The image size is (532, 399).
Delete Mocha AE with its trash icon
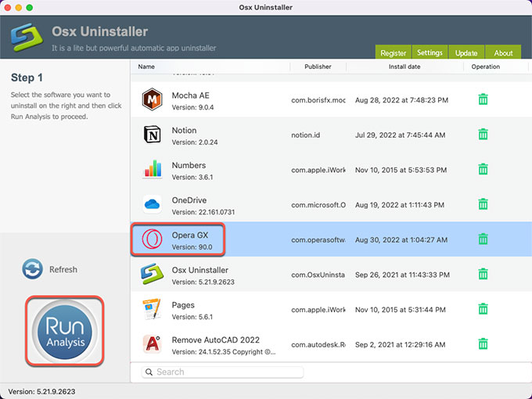pyautogui.click(x=483, y=99)
